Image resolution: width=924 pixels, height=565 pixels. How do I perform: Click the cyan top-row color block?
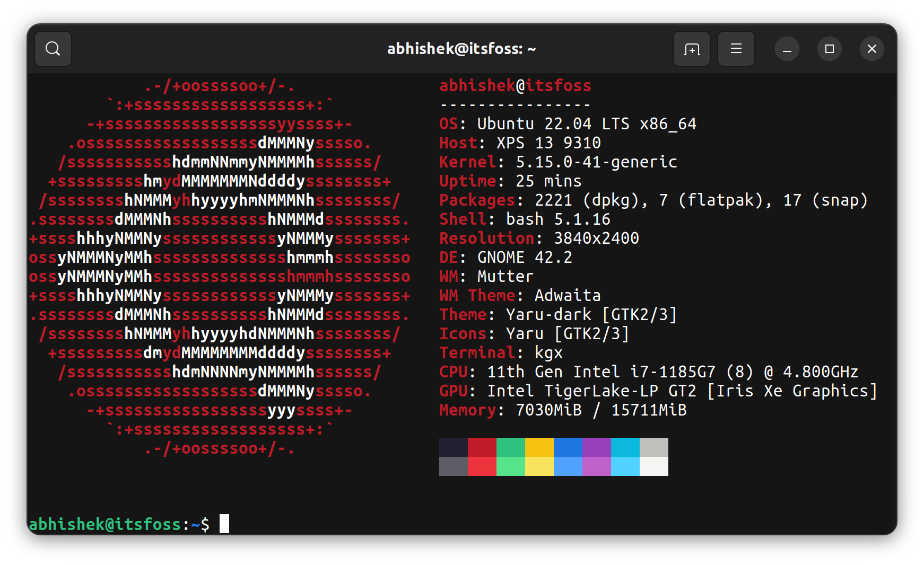625,447
